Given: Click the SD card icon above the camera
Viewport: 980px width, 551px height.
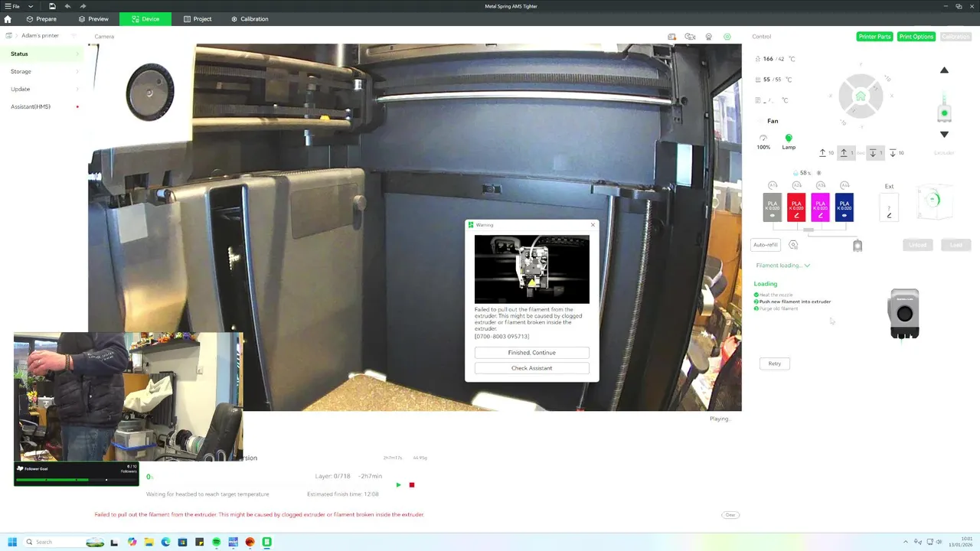Looking at the screenshot, I should [x=671, y=37].
